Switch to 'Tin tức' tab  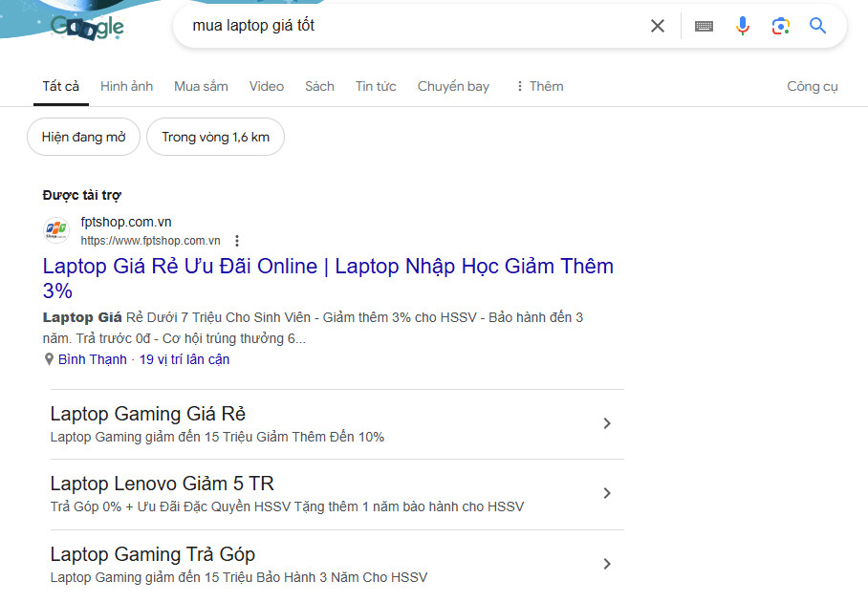[x=376, y=86]
